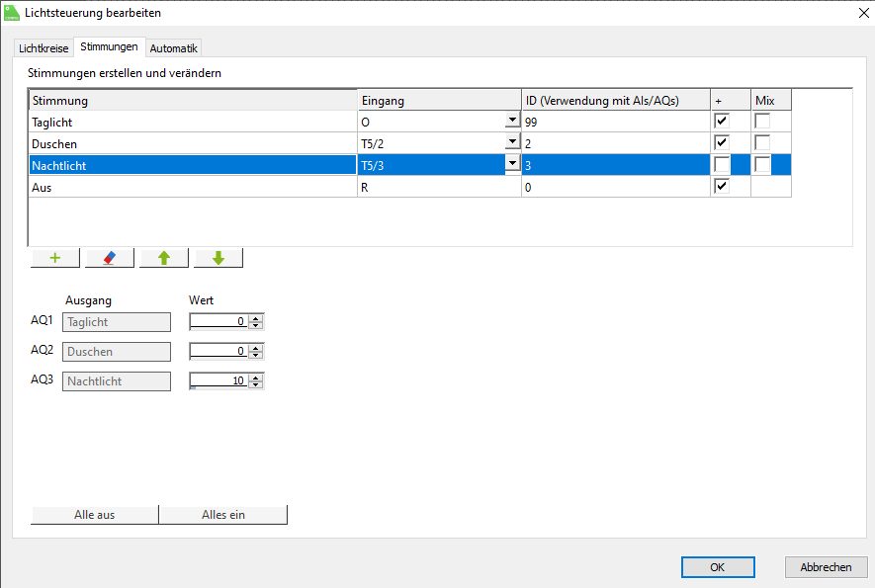Switch to the Lichtkreise tab

click(x=44, y=48)
